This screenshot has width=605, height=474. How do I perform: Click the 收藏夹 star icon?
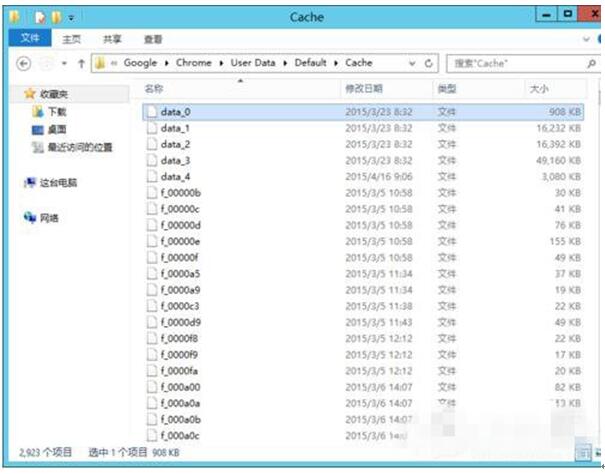pos(29,93)
